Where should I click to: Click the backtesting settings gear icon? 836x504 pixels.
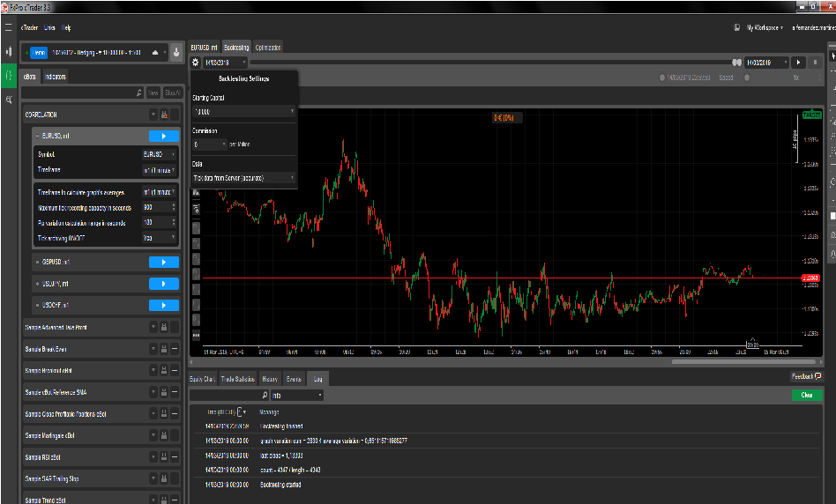(196, 63)
